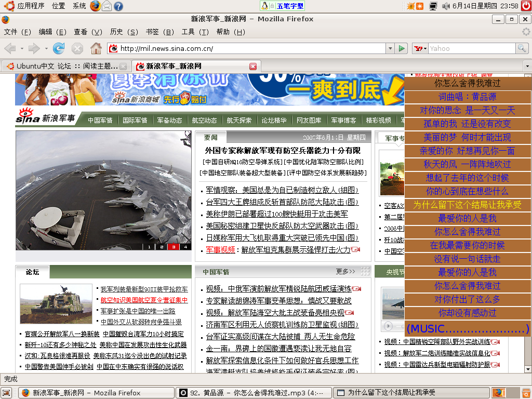532x399 pixels.
Task: Click the stop loading icon
Action: (77, 48)
